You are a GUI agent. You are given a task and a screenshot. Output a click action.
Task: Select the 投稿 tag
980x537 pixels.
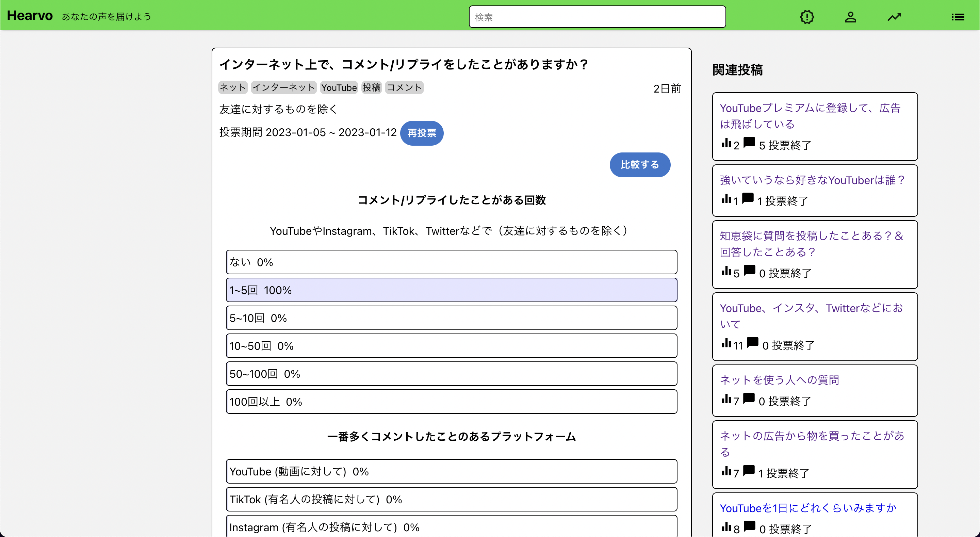pos(372,87)
